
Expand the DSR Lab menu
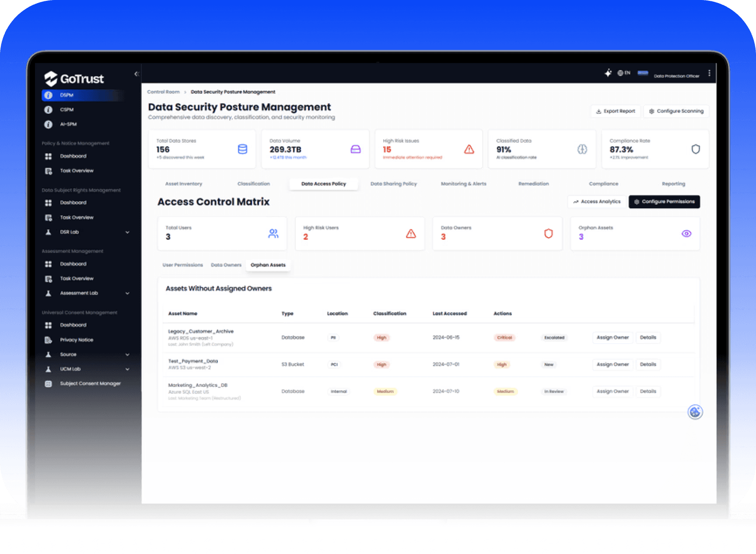[x=127, y=232]
